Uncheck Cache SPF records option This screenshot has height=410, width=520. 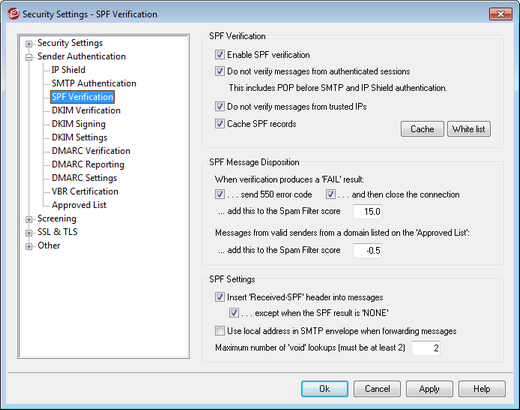click(220, 124)
